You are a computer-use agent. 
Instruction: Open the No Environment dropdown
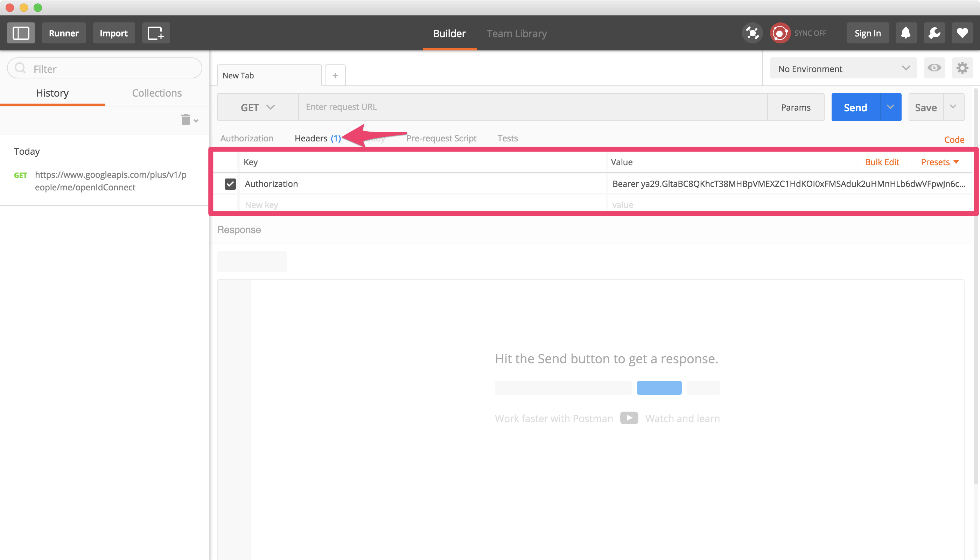[842, 69]
